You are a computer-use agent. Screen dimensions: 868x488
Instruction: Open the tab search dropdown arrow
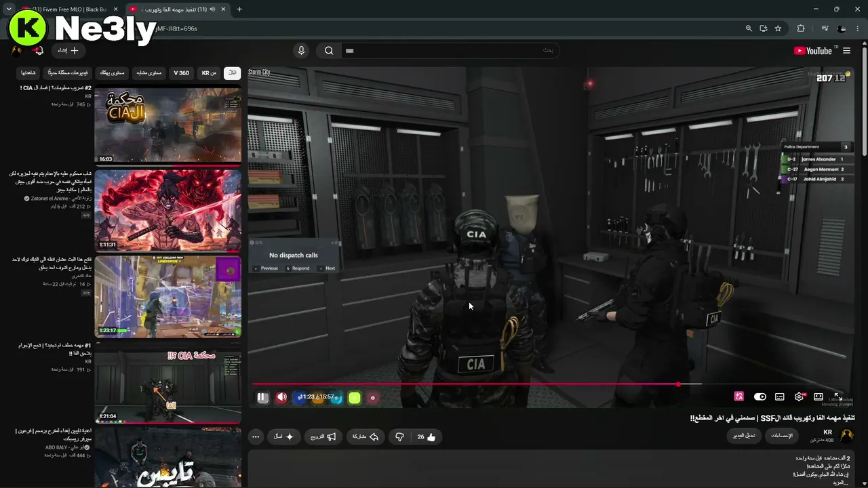pos(8,9)
